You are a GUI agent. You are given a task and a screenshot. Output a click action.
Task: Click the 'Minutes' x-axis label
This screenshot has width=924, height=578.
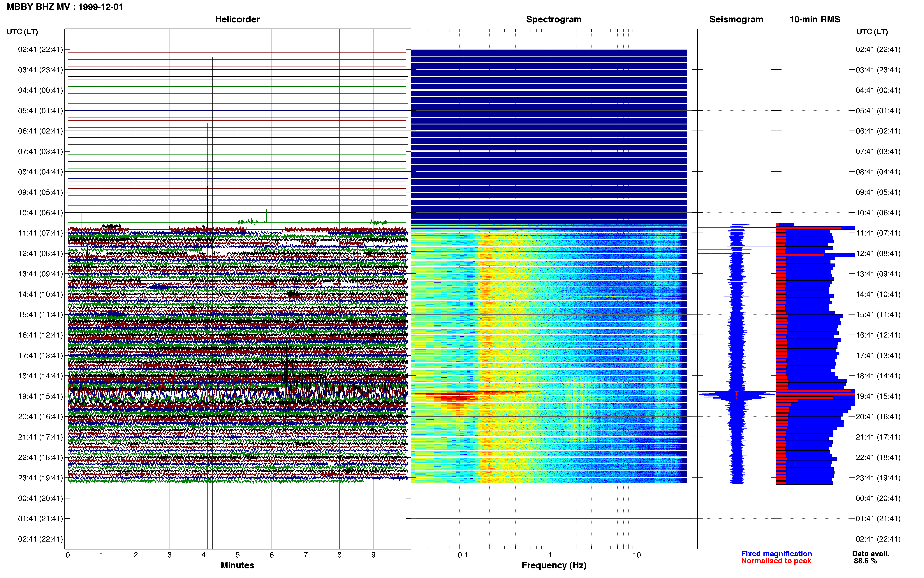[237, 565]
